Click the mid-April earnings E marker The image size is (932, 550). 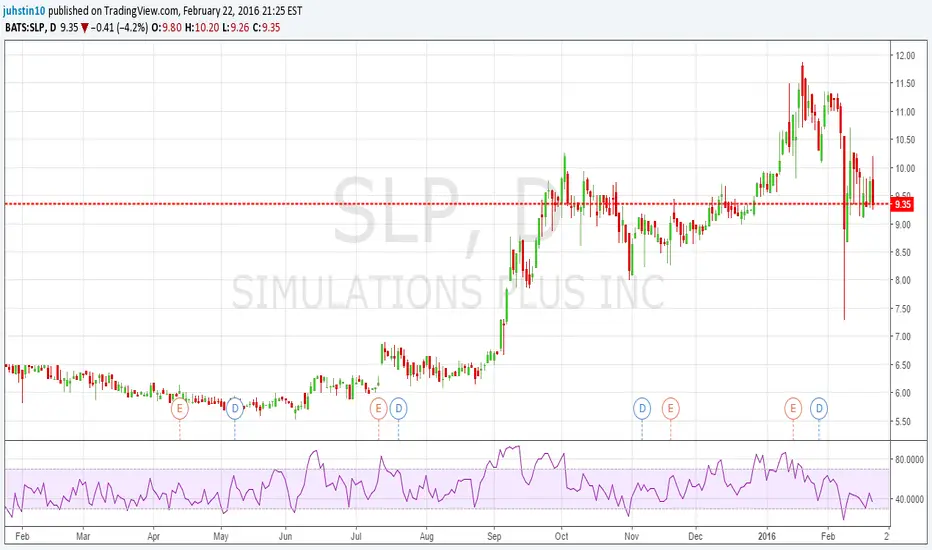[180, 408]
